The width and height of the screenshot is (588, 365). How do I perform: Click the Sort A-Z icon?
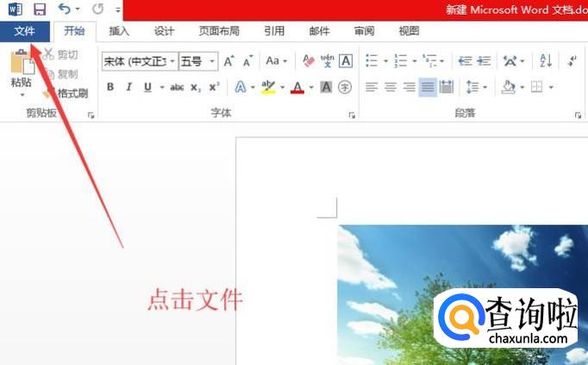point(545,61)
